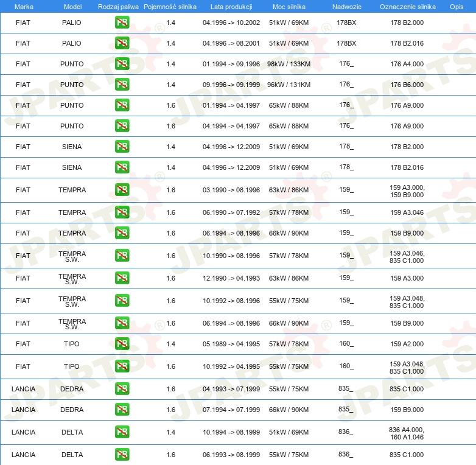476x465 pixels.
Task: Click fuel icon in Punto 176 B6.000 row
Action: pyautogui.click(x=122, y=85)
